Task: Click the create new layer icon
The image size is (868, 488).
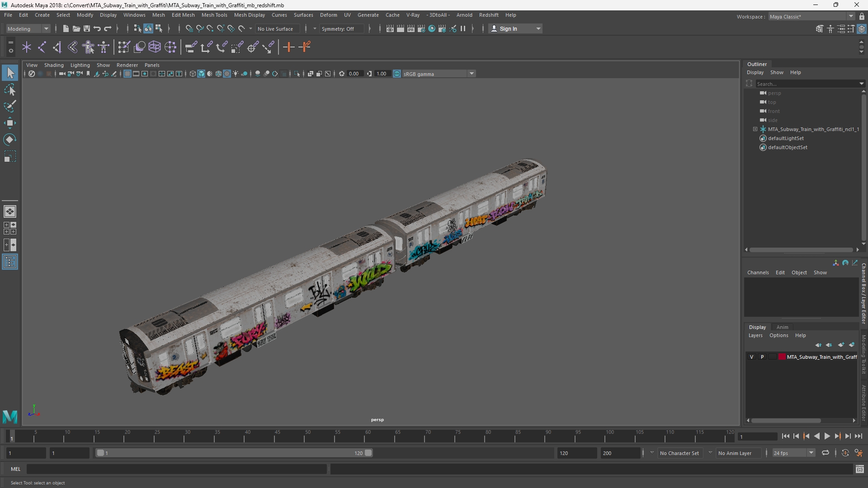Action: coord(841,345)
